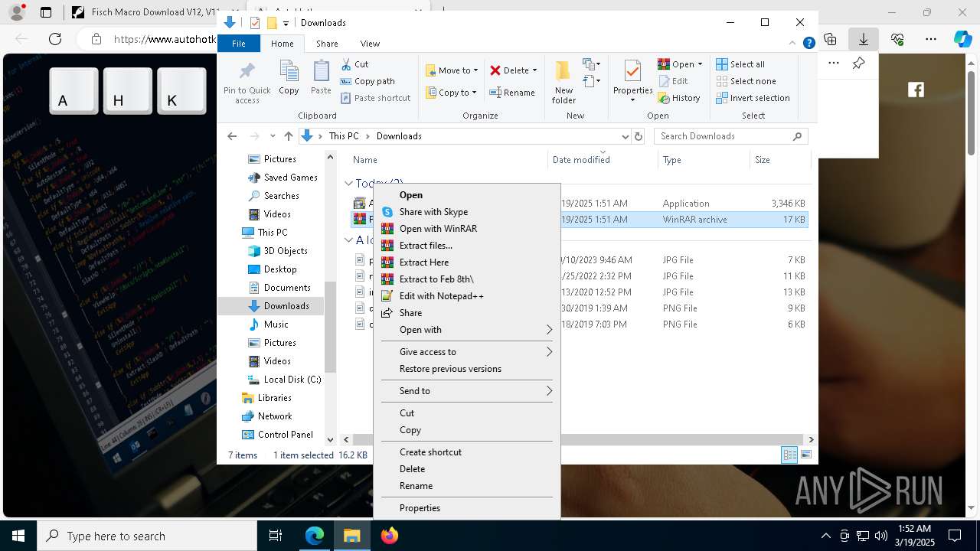
Task: Select Extract files... in context menu
Action: [467, 246]
